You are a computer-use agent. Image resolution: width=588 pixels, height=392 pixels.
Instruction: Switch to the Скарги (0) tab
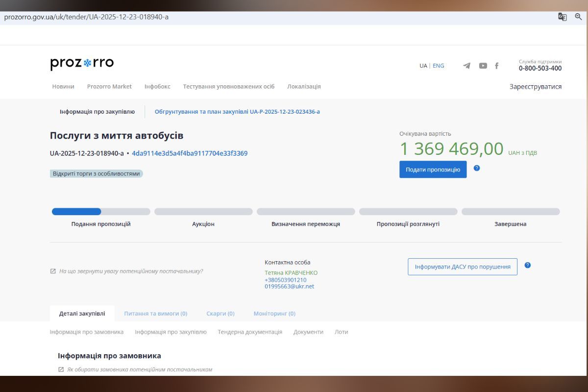point(220,313)
